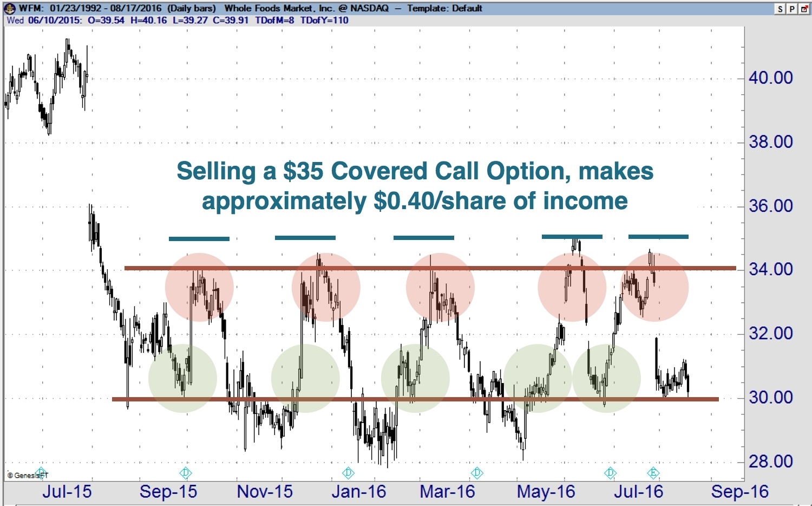The height and width of the screenshot is (506, 812).
Task: Click the Jan-16 date axis label
Action: 359,492
